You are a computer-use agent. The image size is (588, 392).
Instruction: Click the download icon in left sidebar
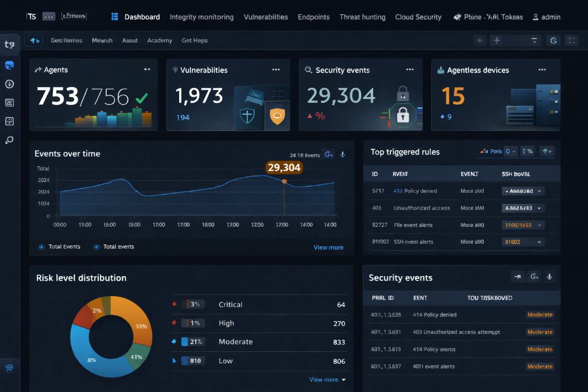9,84
